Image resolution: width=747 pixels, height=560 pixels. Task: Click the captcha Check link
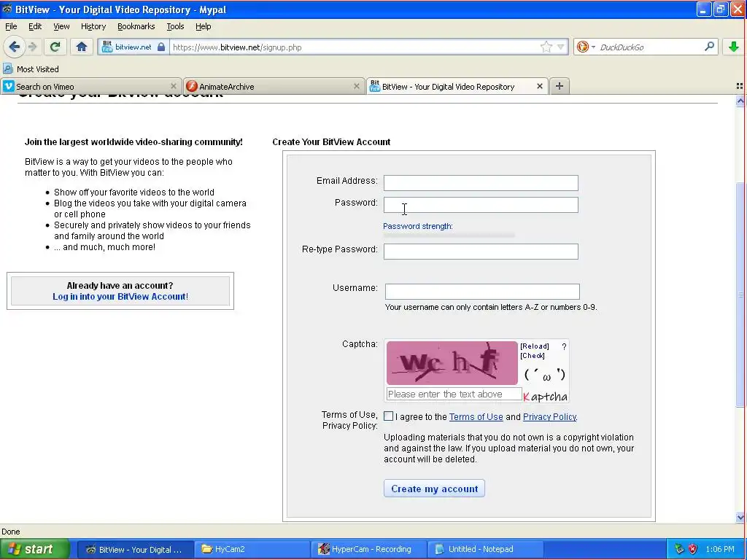[532, 356]
